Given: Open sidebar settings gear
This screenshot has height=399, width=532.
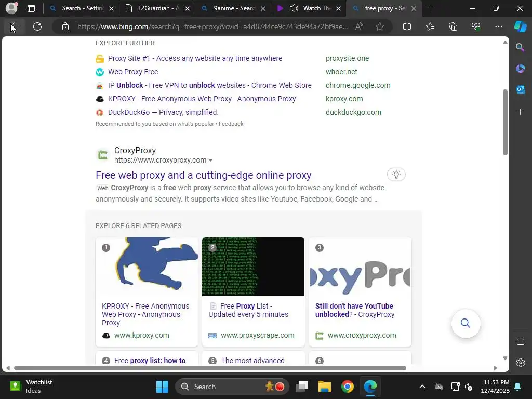Looking at the screenshot, I should 520,363.
